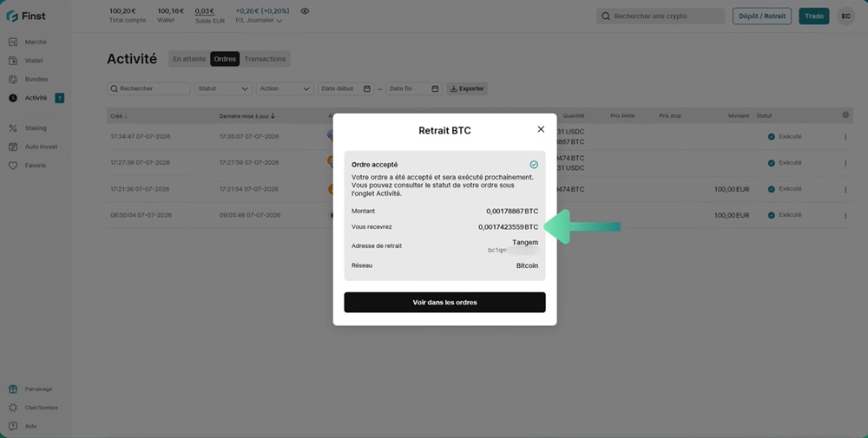Expand the Statut filter dropdown
The image size is (868, 438).
[223, 88]
